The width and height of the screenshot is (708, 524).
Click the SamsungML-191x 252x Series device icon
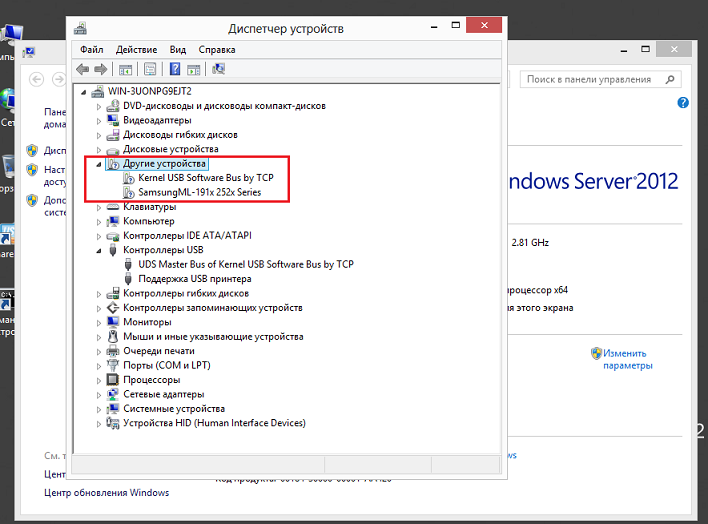pyautogui.click(x=129, y=192)
